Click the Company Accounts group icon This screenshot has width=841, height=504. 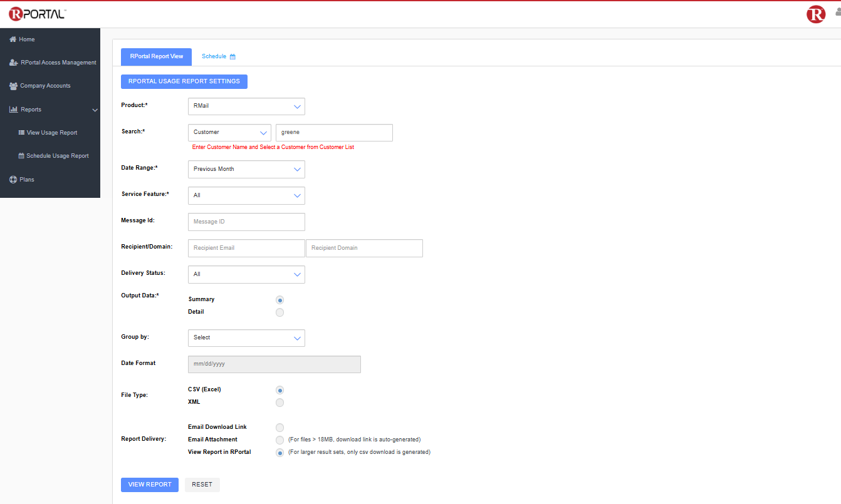point(13,86)
